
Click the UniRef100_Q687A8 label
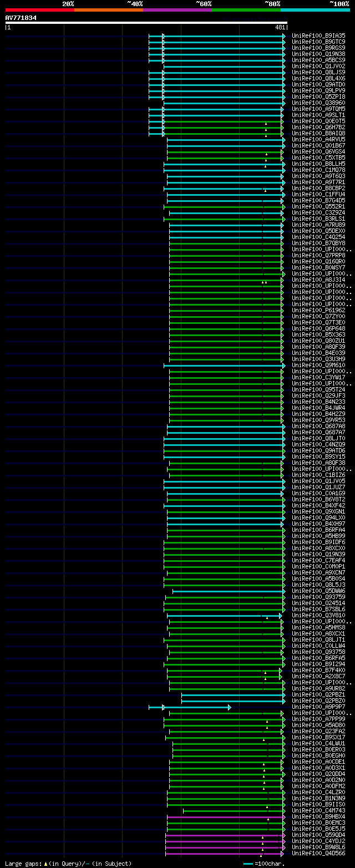318,426
